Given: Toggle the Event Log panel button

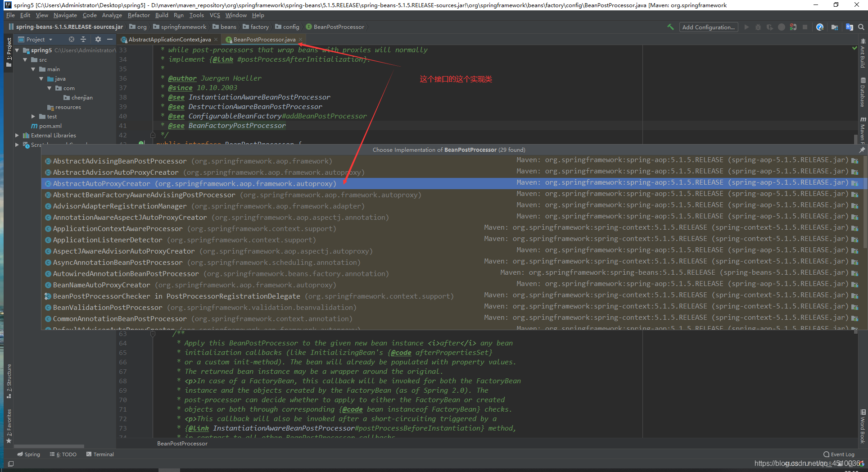Looking at the screenshot, I should [839, 454].
